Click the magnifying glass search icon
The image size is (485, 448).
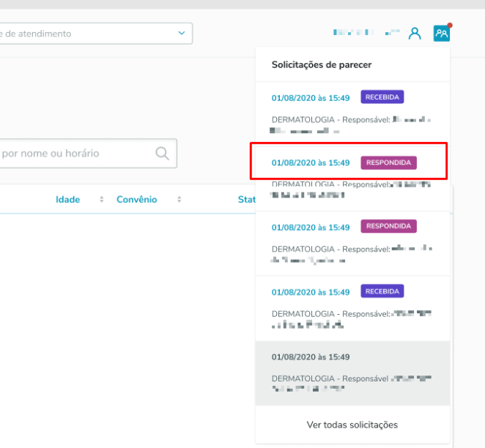coord(162,153)
